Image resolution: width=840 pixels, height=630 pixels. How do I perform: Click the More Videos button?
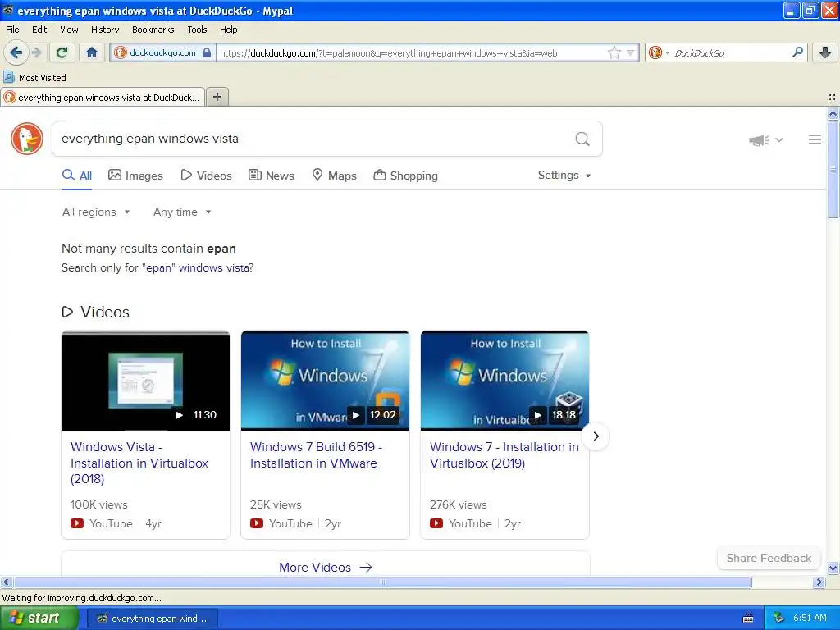tap(325, 567)
